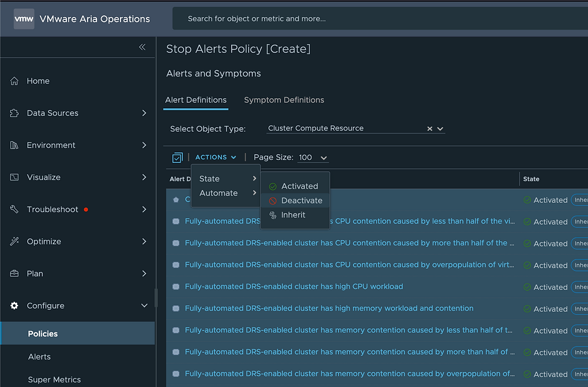Expand the Data Sources menu chevron
The height and width of the screenshot is (387, 588).
coord(144,113)
